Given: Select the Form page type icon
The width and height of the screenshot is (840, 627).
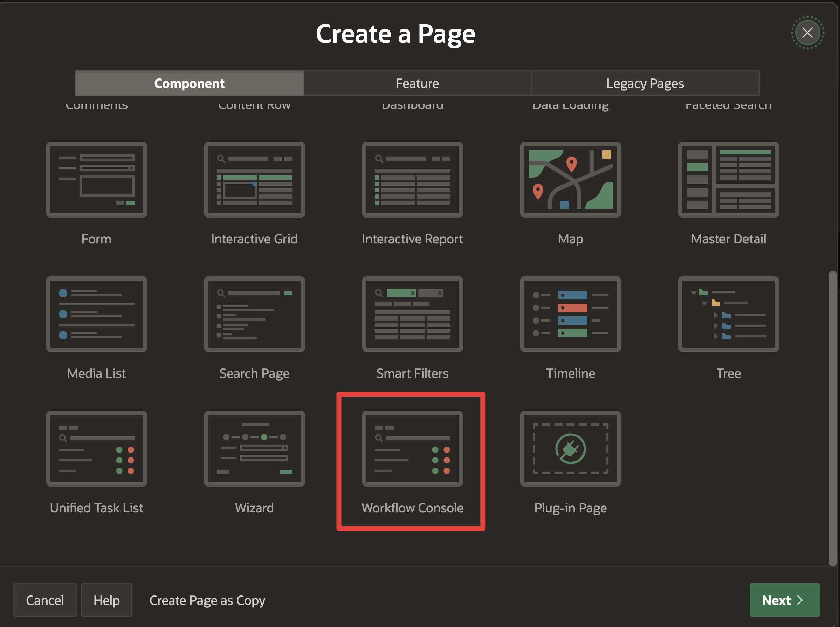Looking at the screenshot, I should (x=96, y=180).
